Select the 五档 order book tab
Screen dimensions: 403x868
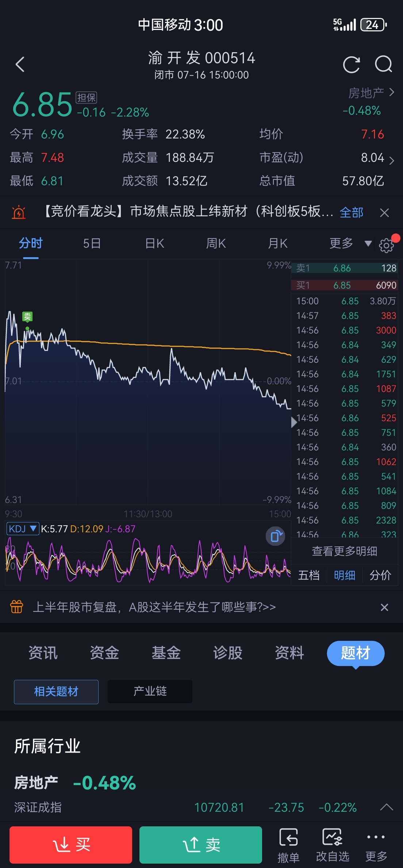(x=309, y=575)
